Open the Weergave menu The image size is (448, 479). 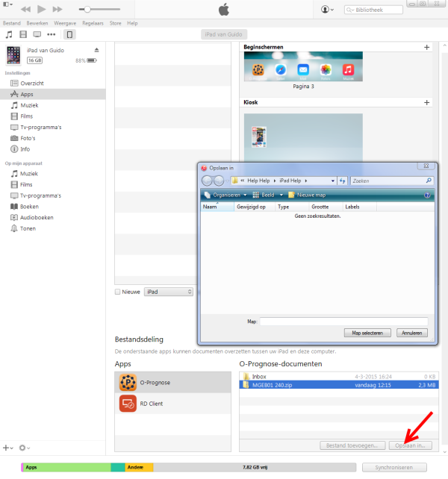click(x=65, y=23)
